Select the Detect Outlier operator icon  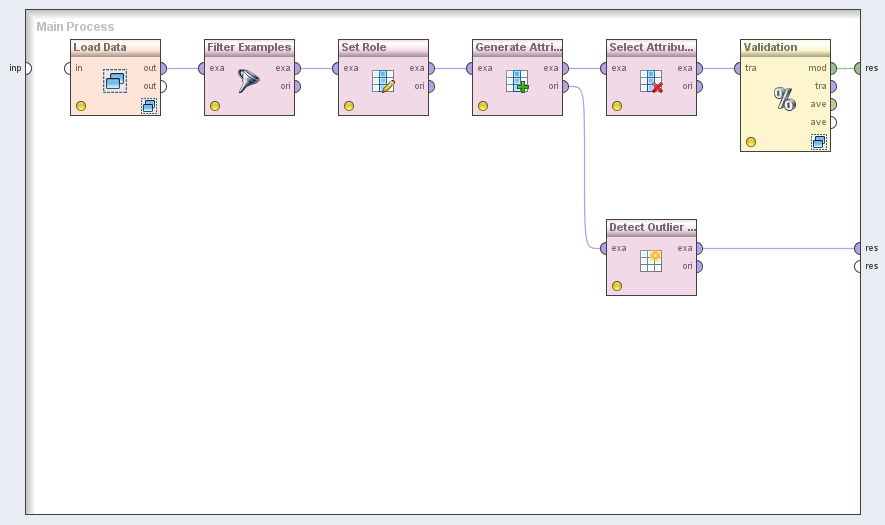click(x=651, y=261)
